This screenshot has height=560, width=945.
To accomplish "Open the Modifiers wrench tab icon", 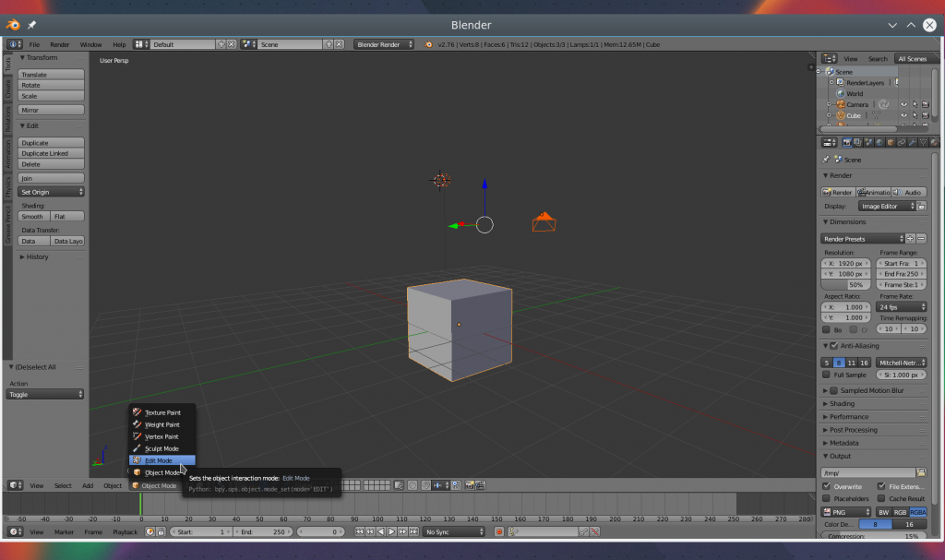I will 913,142.
